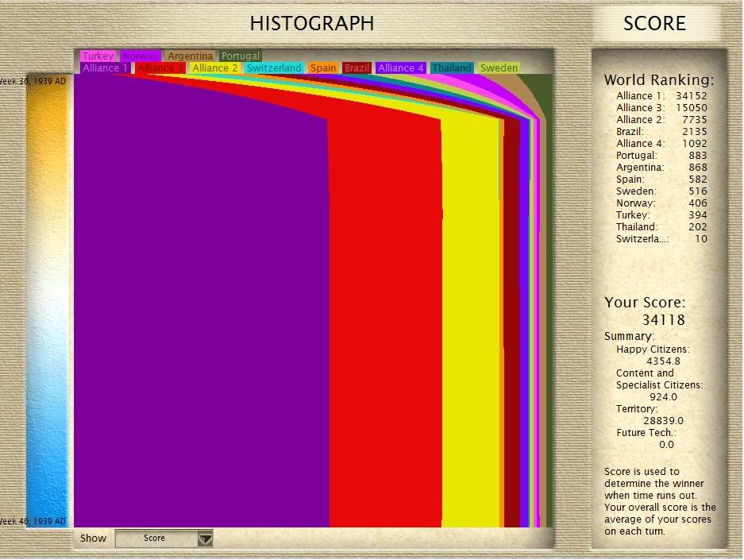Click Argentina: 868 ranking row
This screenshot has width=744, height=560.
point(661,167)
